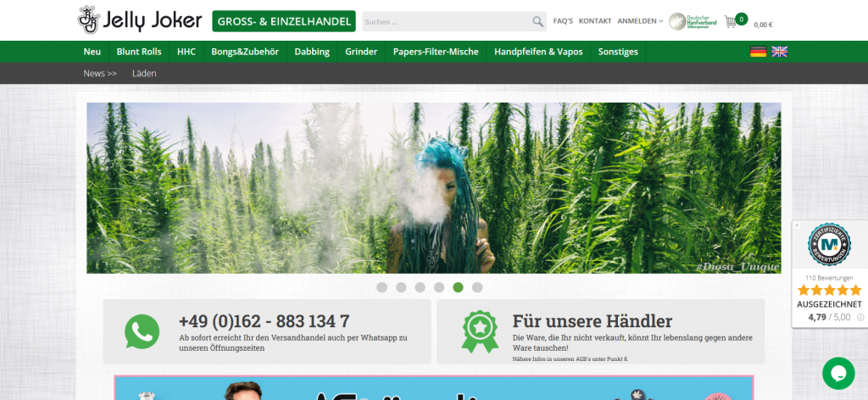The height and width of the screenshot is (400, 868).
Task: Click the Jelly Joker logo
Action: click(140, 20)
